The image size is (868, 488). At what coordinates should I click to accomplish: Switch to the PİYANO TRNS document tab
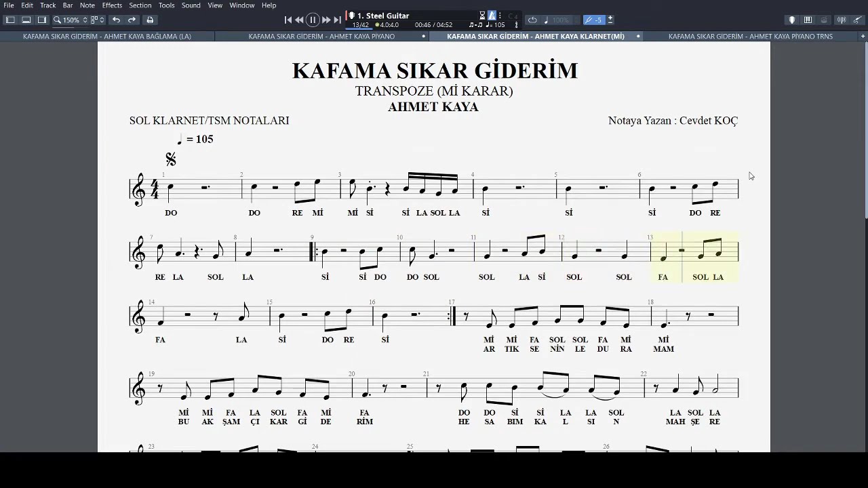pos(750,36)
